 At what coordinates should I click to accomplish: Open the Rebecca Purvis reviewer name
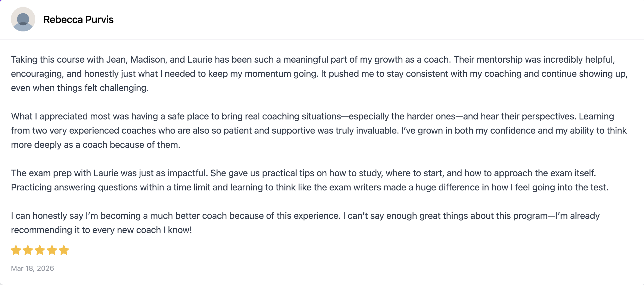coord(78,20)
